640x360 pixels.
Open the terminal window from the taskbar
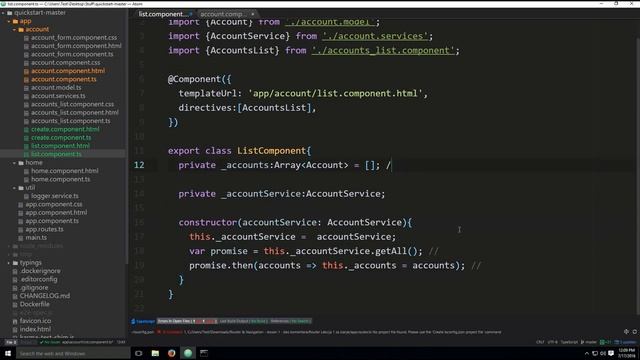(204, 353)
